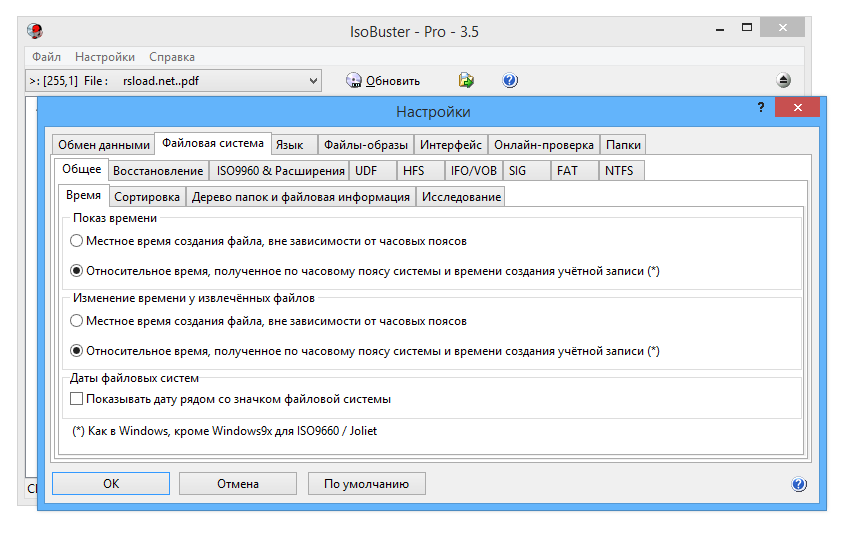This screenshot has height=536, width=849.
Task: Open the drive selection dropdown rsload.net..pdf
Action: 173,81
